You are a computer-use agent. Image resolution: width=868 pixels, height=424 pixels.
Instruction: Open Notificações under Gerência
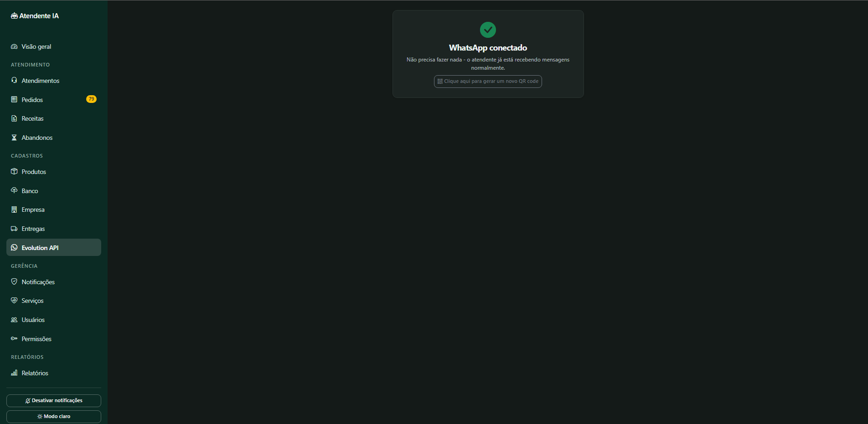point(54,282)
